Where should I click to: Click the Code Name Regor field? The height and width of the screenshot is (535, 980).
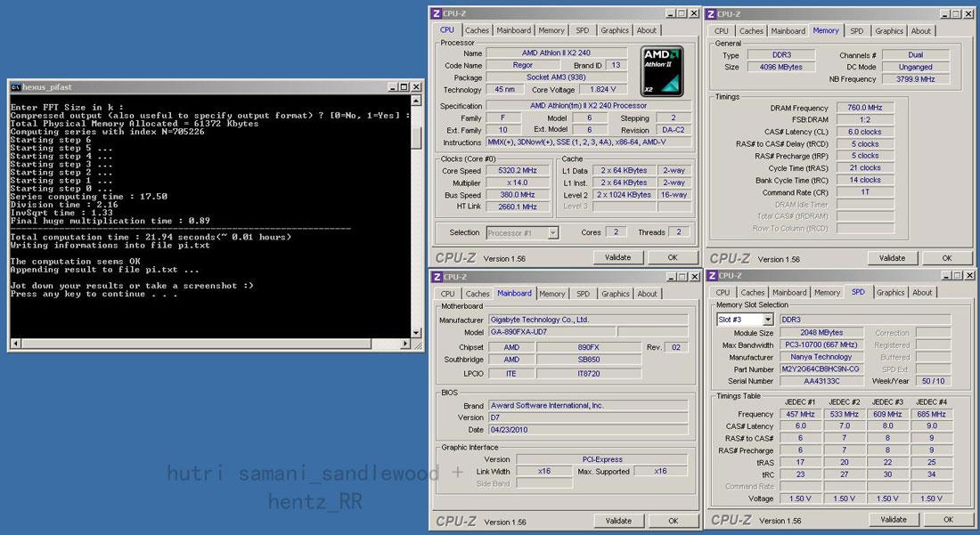point(522,65)
